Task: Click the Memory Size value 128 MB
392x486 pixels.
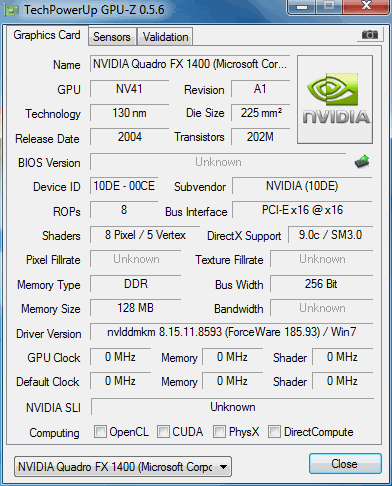Action: pos(136,308)
